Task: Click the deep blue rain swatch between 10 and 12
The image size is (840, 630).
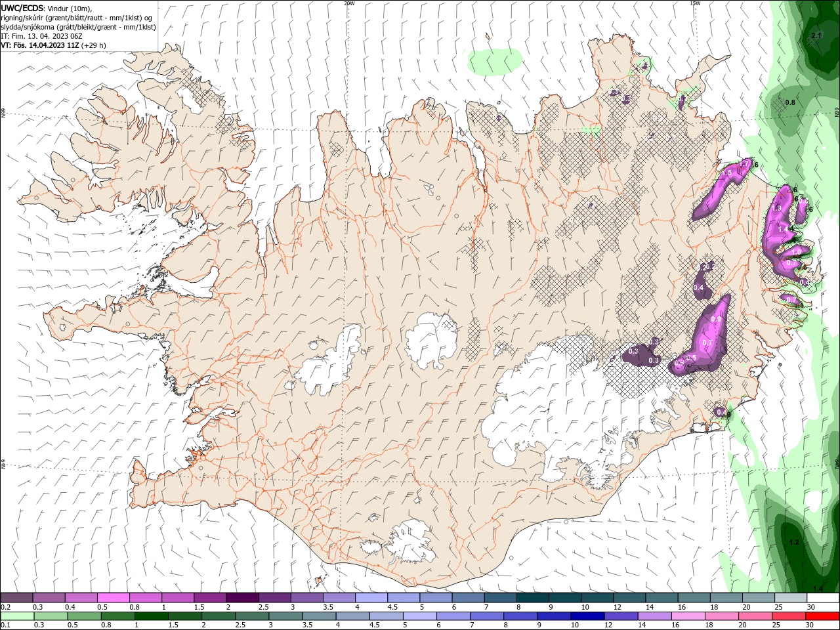Action: 587,616
